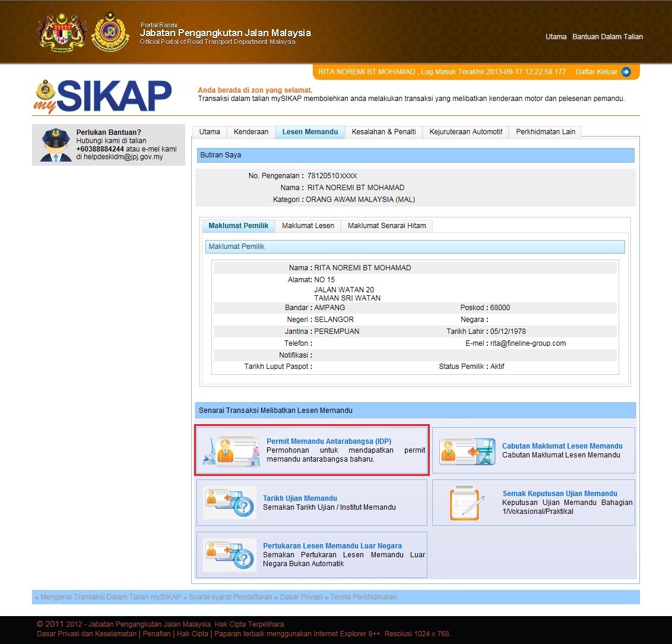Screen dimensions: 672x644
Task: Open Maklumat Senarai Hitam sub-tab
Action: (386, 226)
